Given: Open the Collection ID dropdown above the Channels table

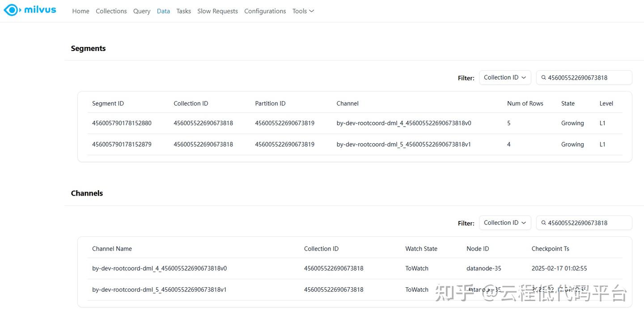Looking at the screenshot, I should tap(504, 222).
